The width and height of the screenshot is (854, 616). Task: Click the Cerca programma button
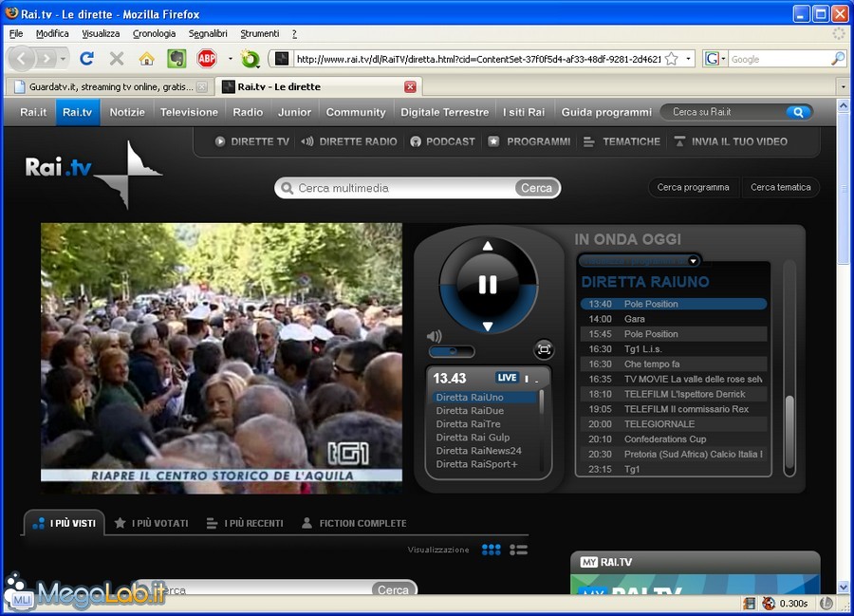coord(693,187)
